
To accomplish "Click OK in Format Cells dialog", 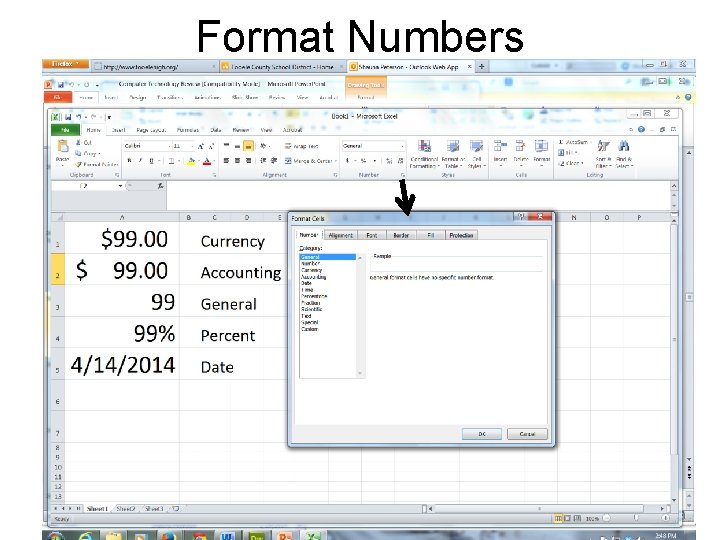I will (481, 434).
